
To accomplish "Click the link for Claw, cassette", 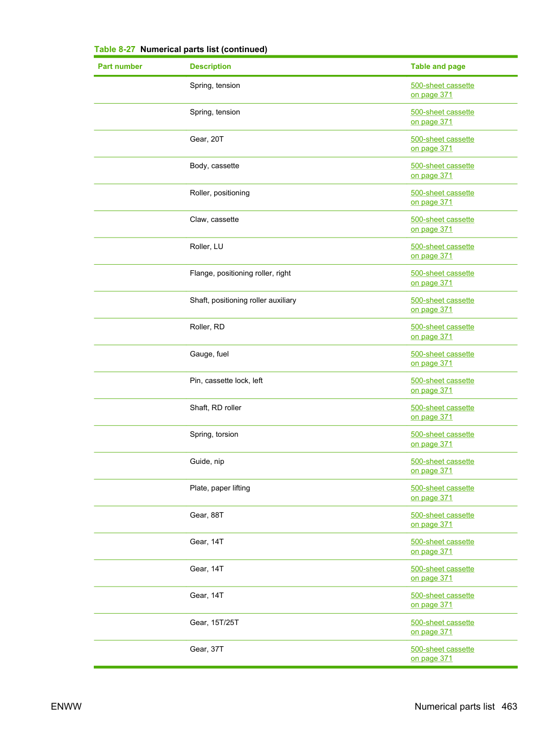I will [x=442, y=224].
